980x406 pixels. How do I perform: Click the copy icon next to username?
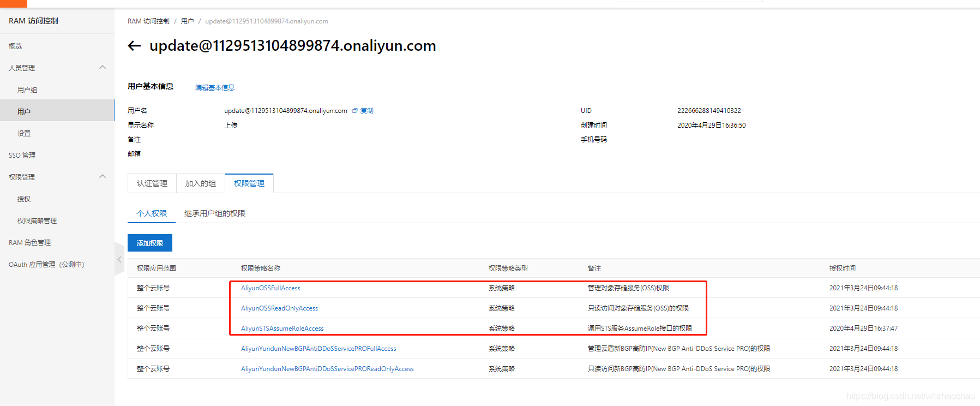(355, 111)
